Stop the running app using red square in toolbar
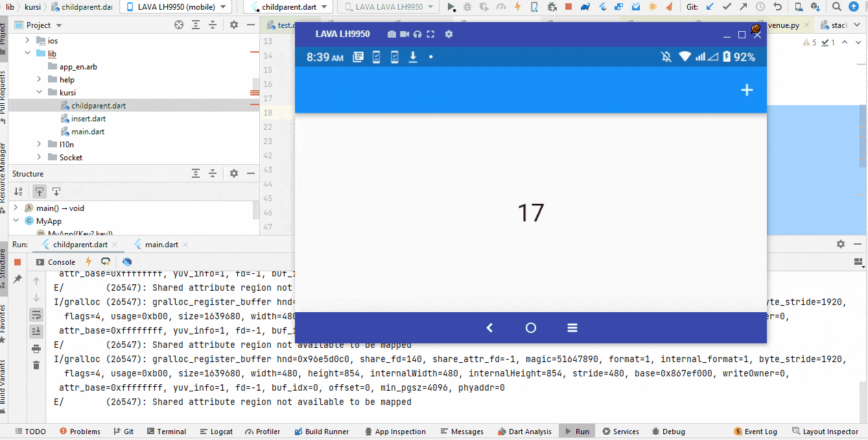868x440 pixels. click(569, 7)
